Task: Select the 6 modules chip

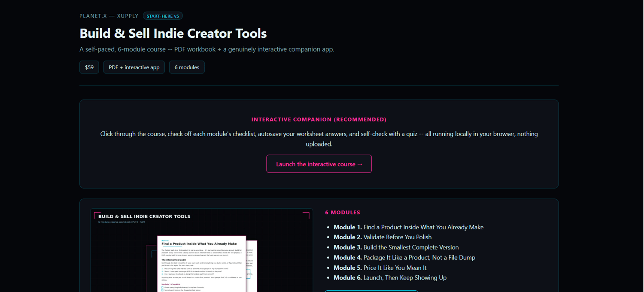Action: [x=187, y=67]
